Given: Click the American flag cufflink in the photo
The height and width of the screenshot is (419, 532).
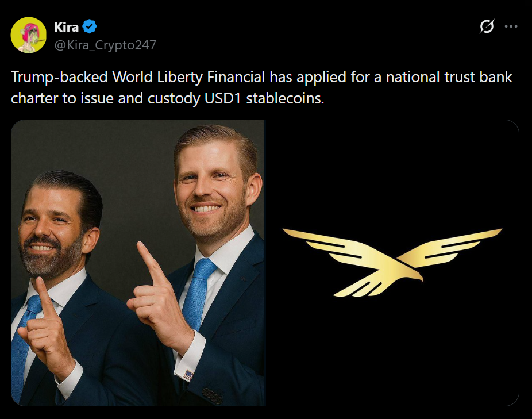Looking at the screenshot, I should 188,375.
